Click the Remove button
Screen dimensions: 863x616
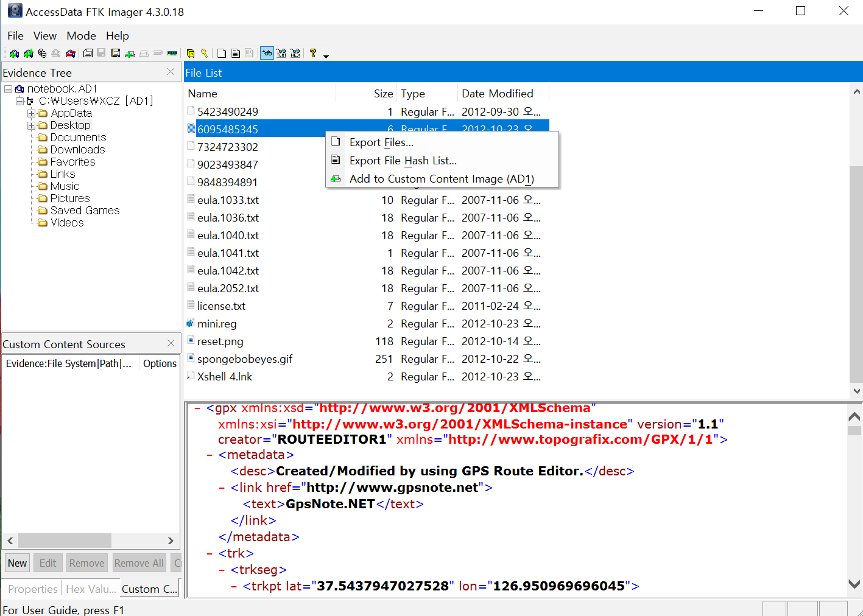click(86, 563)
